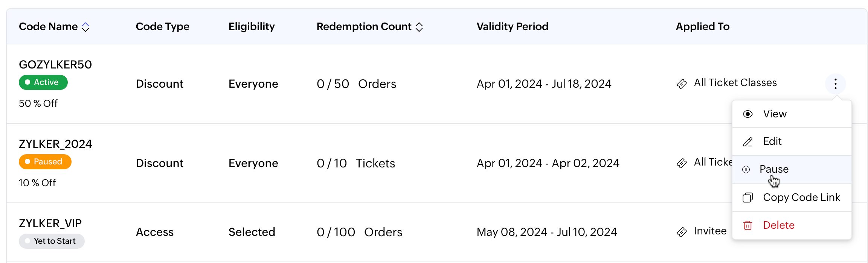
Task: Click the three-dot menu for GOZYLKER50
Action: coord(835,84)
